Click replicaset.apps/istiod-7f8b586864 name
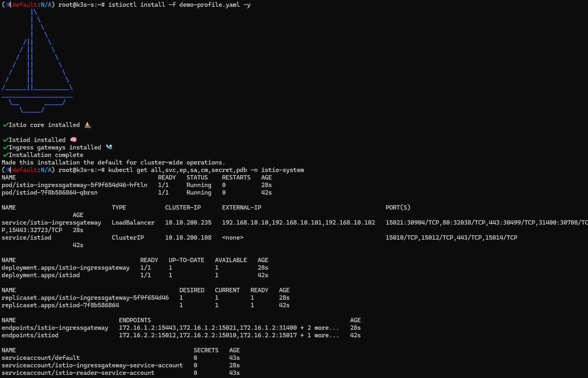Viewport: 588px width, 378px height. point(60,305)
